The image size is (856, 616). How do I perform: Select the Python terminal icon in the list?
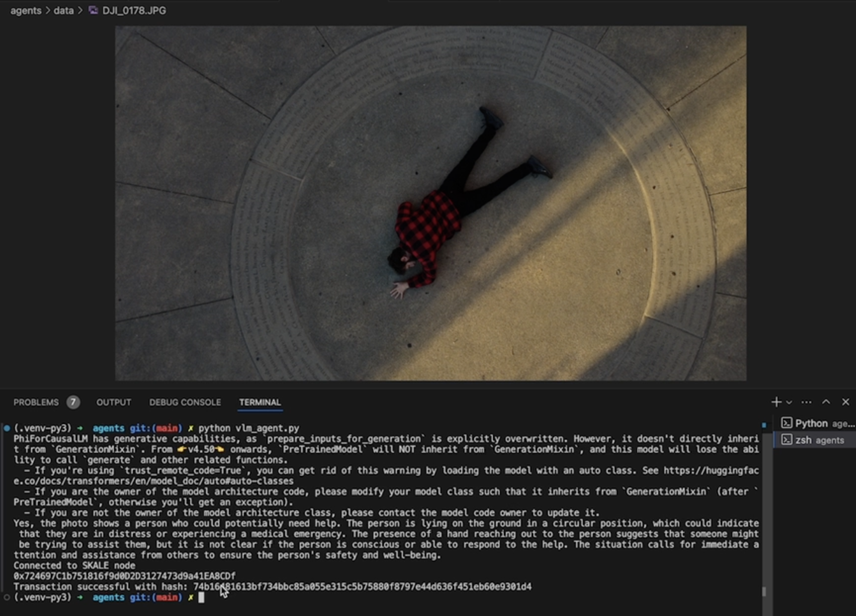(x=786, y=423)
